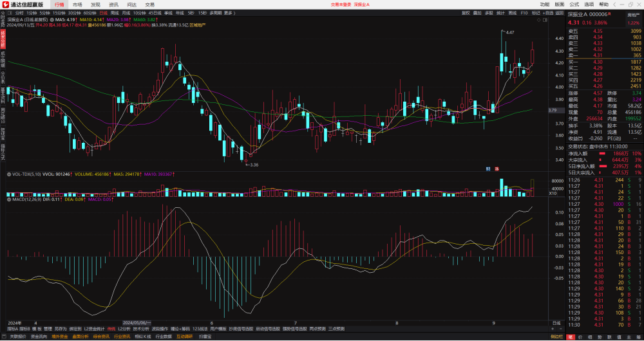The width and height of the screenshot is (644, 341).
Task: Open the 行情 main tab
Action: click(x=59, y=5)
